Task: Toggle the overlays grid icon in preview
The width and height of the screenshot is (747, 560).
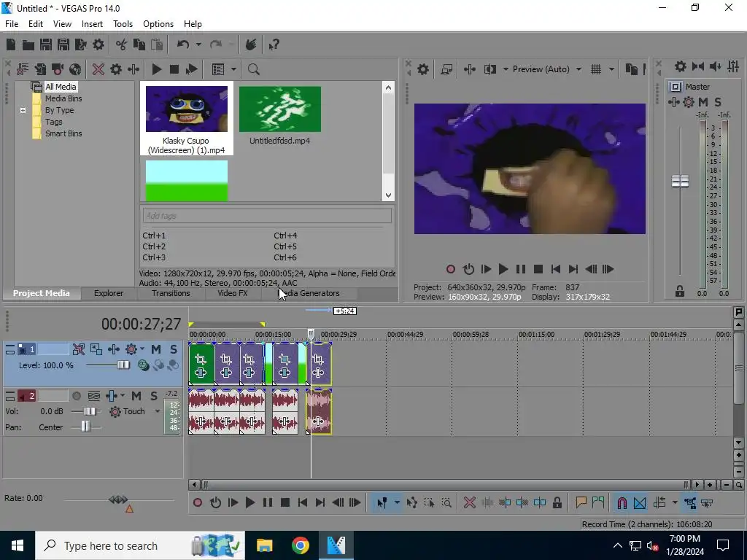Action: click(x=596, y=69)
